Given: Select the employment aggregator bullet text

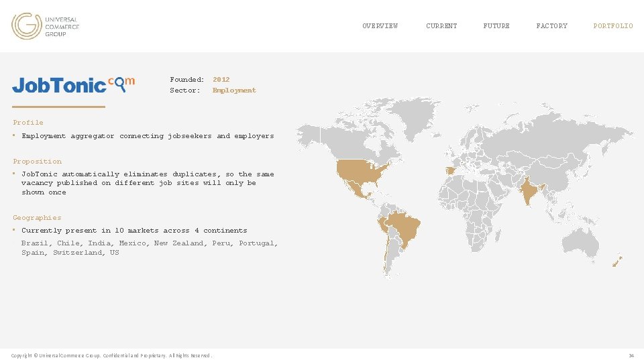Looking at the screenshot, I should click(148, 136).
